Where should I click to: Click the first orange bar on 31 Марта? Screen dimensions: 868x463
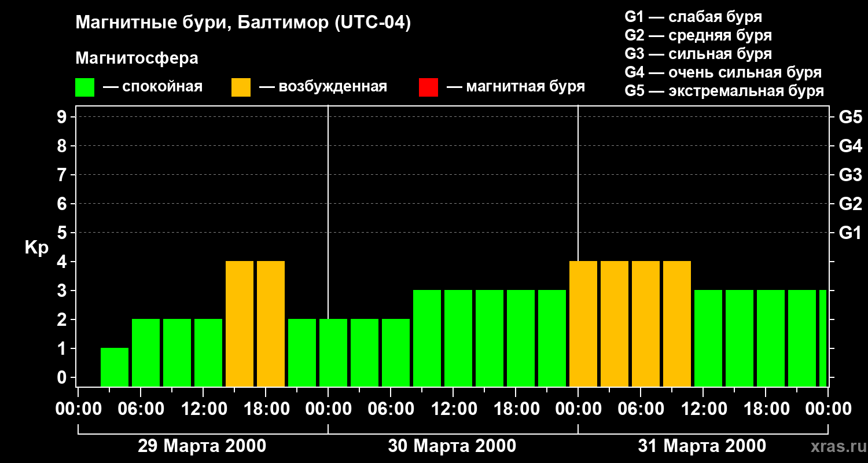583,324
